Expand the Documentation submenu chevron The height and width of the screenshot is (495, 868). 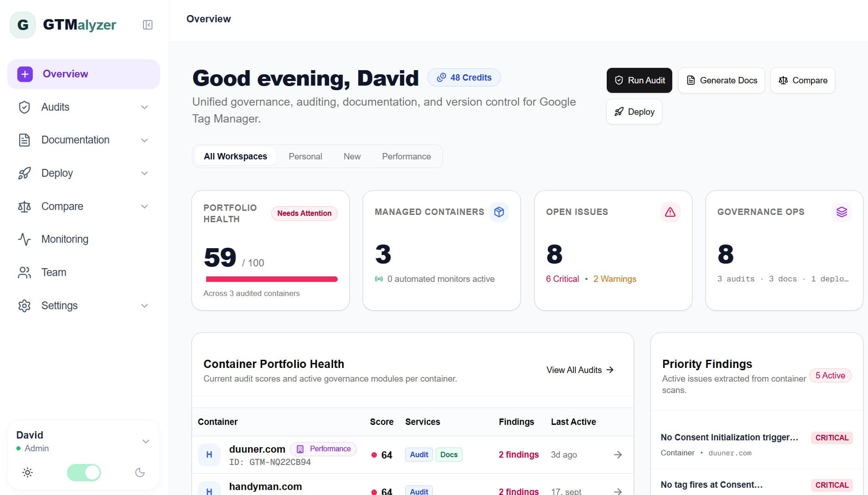144,140
